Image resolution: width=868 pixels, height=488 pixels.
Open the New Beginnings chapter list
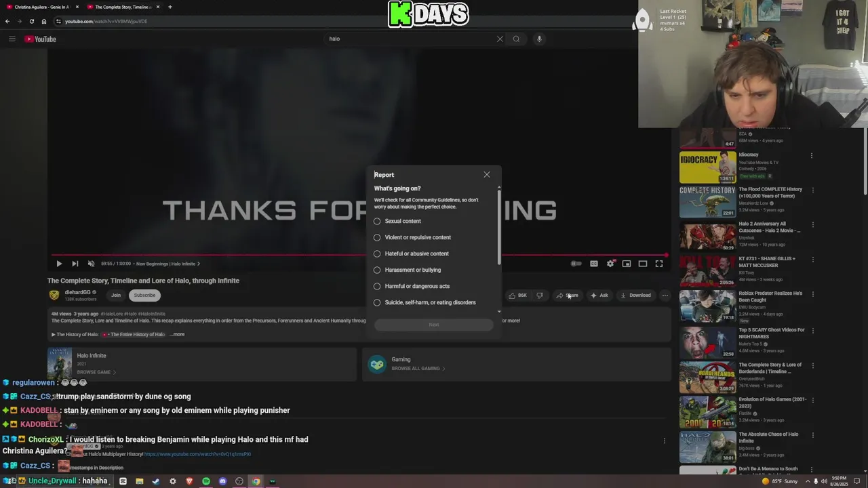click(x=167, y=264)
